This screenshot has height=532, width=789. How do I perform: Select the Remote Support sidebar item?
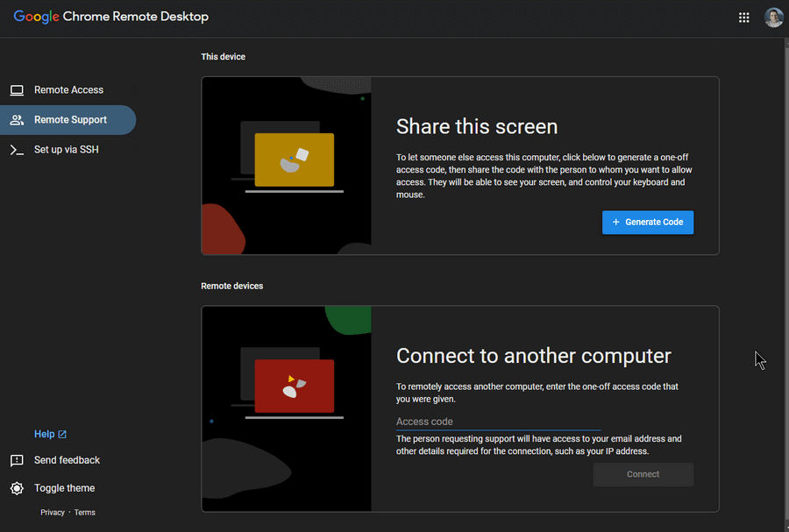tap(68, 120)
